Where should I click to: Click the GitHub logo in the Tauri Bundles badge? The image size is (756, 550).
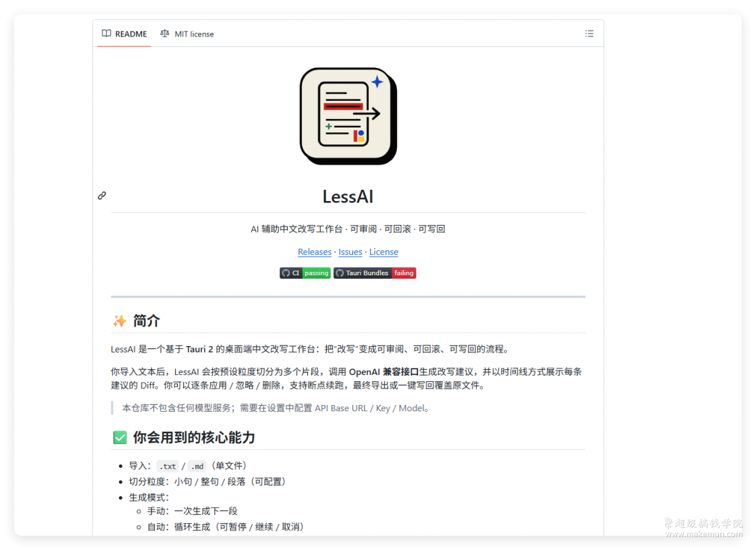339,273
